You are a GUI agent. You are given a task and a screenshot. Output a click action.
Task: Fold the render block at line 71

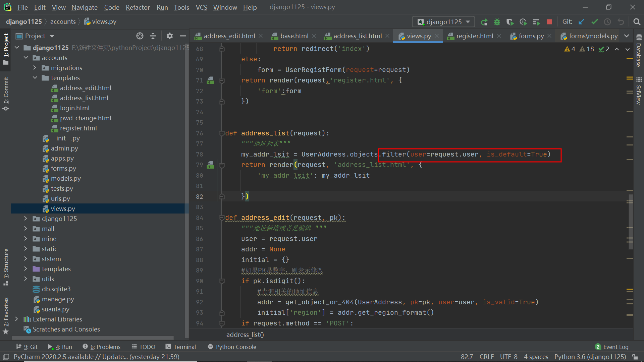pos(222,80)
